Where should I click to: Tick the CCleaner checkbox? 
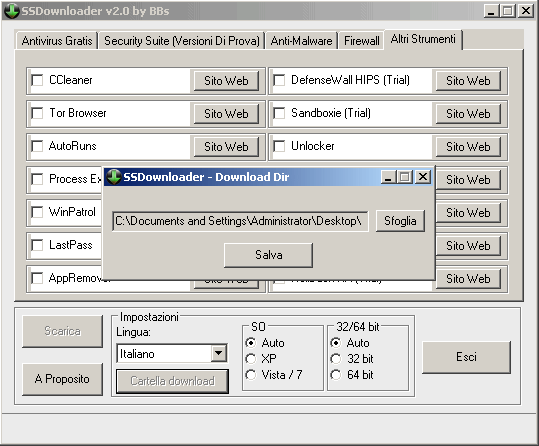pyautogui.click(x=37, y=80)
